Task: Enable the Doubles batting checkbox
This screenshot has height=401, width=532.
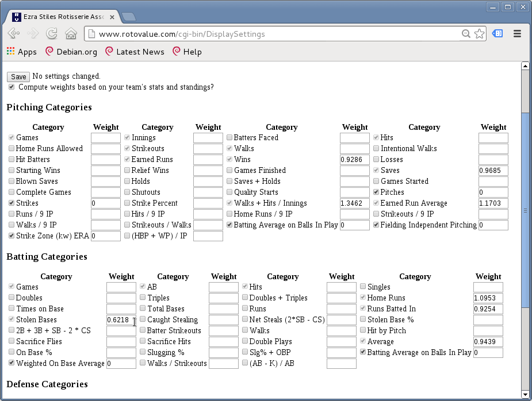Action: pos(12,298)
